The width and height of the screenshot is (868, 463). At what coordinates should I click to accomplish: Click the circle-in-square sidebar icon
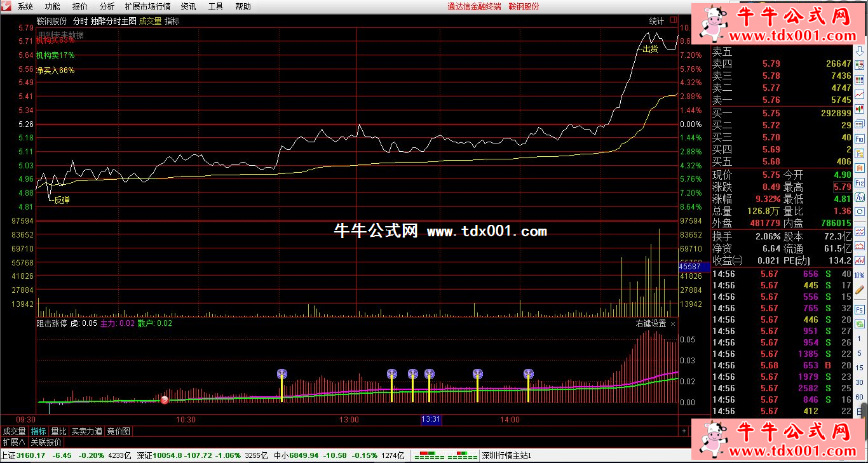click(x=860, y=211)
